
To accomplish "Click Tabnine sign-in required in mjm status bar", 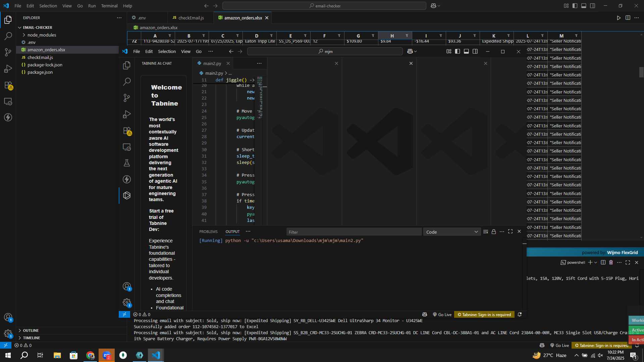I will [x=484, y=314].
